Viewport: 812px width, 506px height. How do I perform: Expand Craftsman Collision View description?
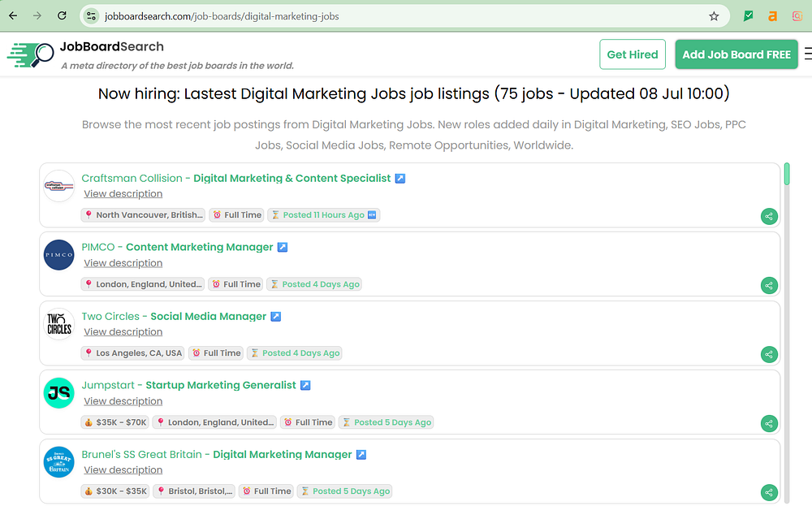click(123, 194)
